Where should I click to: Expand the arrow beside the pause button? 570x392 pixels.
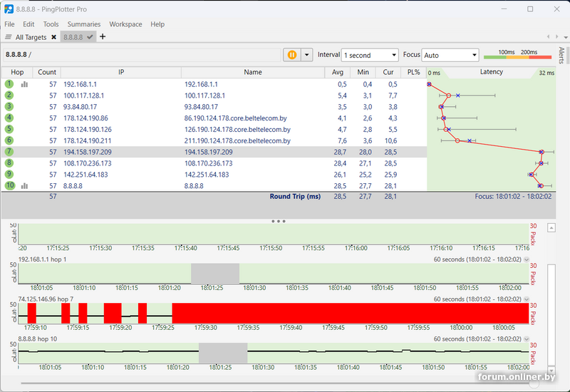coord(307,55)
